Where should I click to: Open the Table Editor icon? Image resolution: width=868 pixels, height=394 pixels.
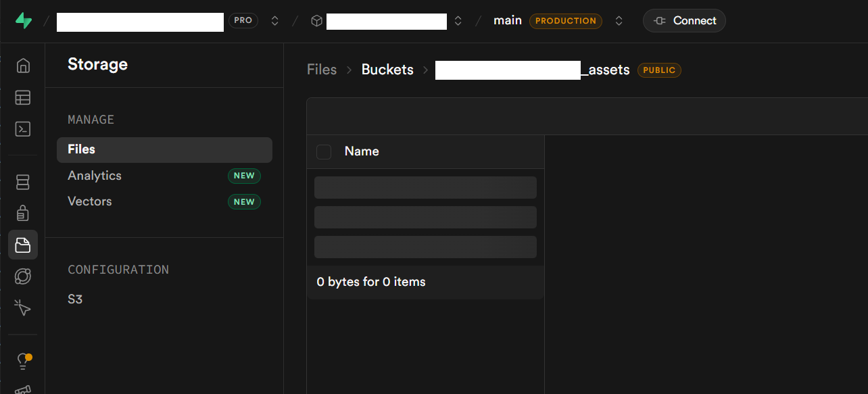click(23, 97)
